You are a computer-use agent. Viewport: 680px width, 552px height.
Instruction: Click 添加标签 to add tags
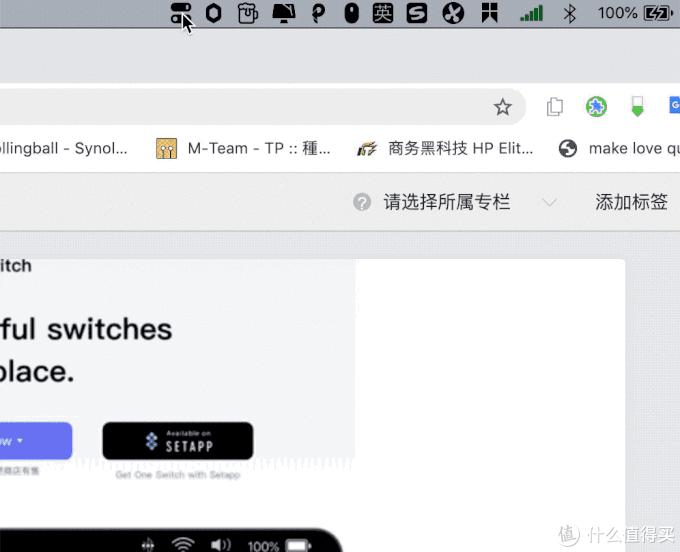click(x=631, y=202)
